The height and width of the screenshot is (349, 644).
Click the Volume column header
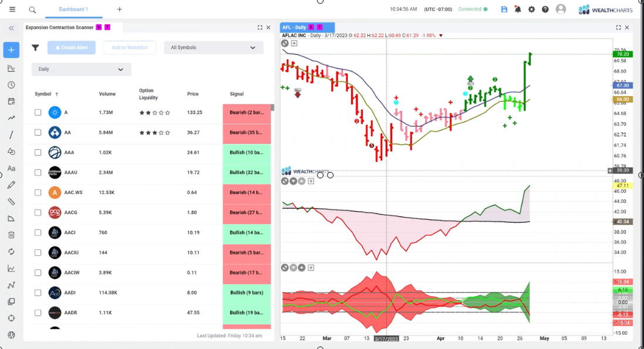click(x=107, y=94)
